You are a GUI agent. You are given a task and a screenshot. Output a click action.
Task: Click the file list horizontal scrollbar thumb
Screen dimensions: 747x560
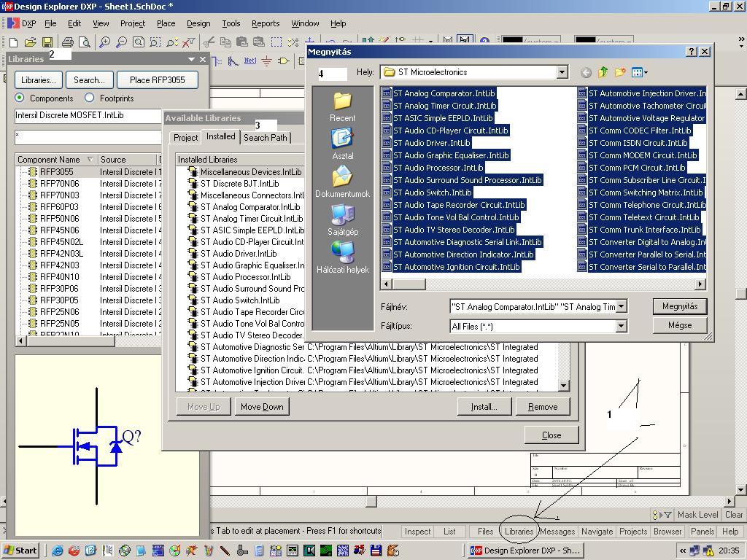click(409, 284)
